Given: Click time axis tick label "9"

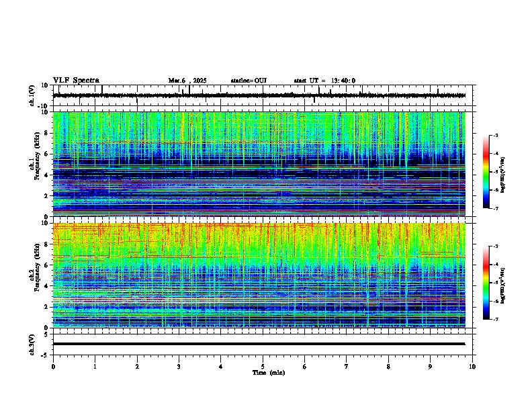Looking at the screenshot, I should [430, 367].
